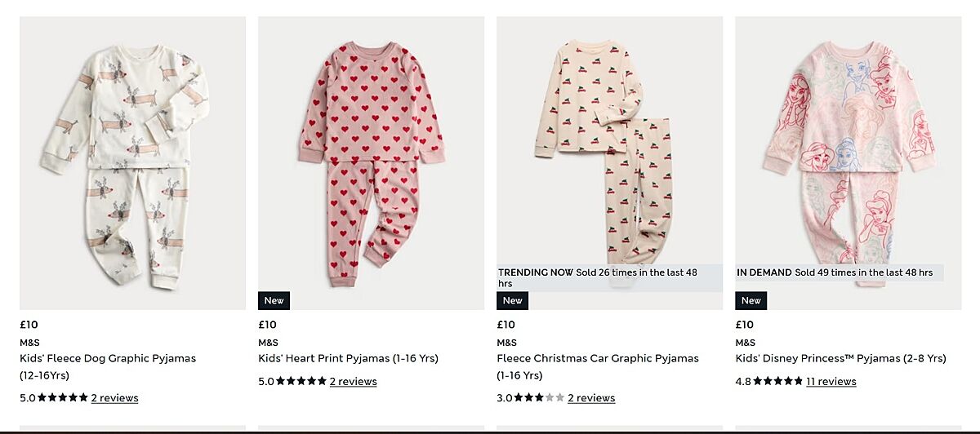Click the New badge on Christmas Car Pyjamas

coord(512,301)
